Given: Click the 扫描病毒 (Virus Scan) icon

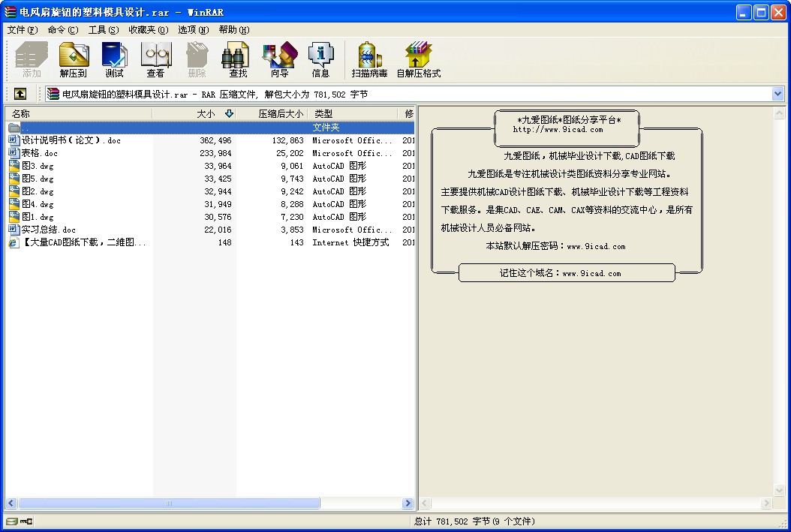Looking at the screenshot, I should tap(369, 59).
